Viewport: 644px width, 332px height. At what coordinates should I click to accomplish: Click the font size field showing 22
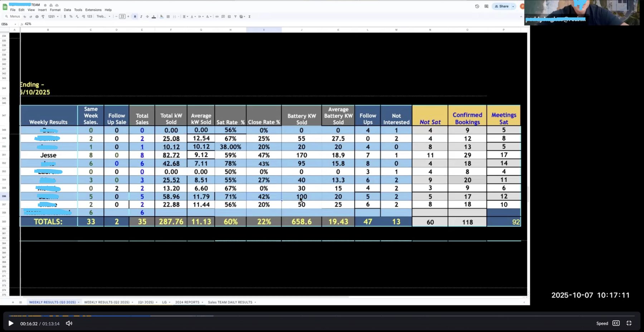(x=122, y=16)
